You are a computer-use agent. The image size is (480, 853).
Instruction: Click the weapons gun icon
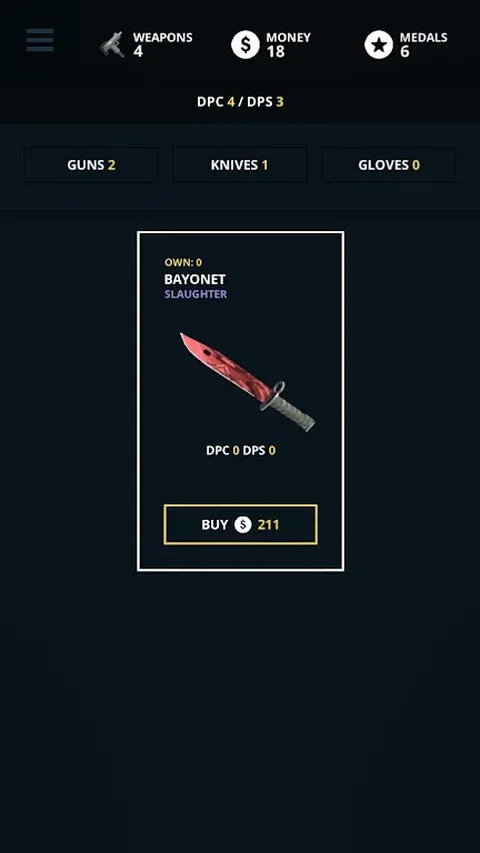click(112, 45)
